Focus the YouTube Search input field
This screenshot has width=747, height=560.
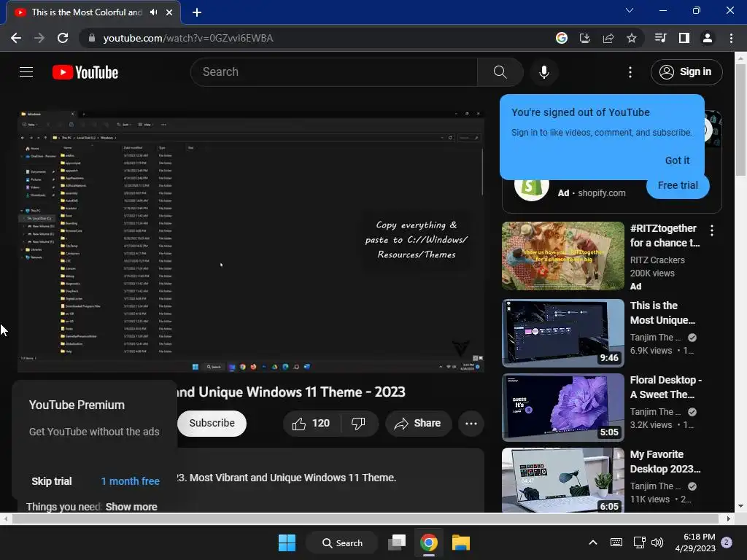(x=334, y=72)
